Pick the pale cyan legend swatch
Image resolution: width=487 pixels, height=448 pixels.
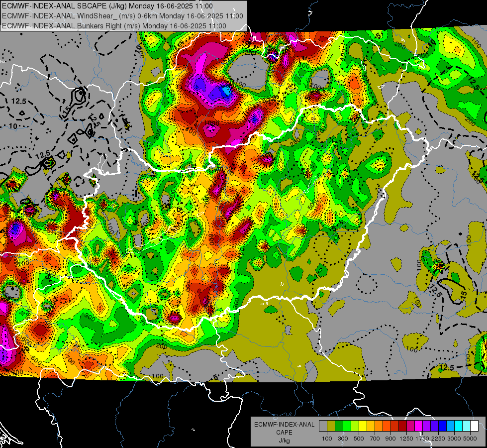(x=467, y=426)
